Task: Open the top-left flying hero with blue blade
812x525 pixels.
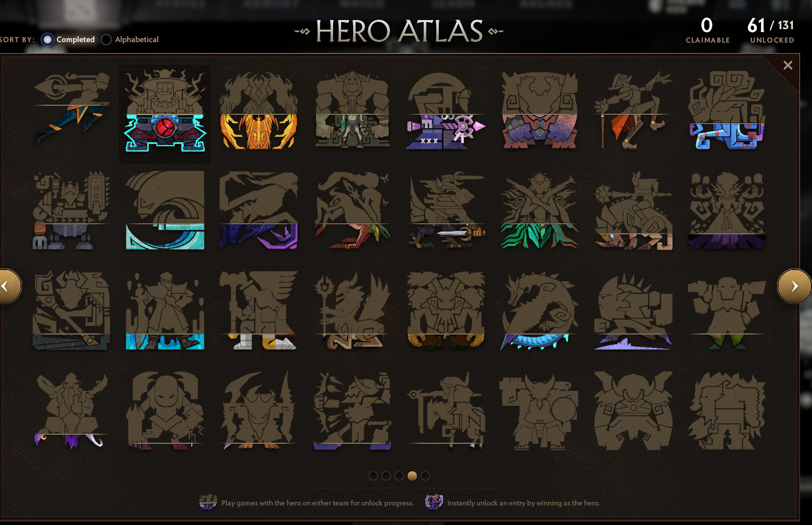Action: click(71, 109)
